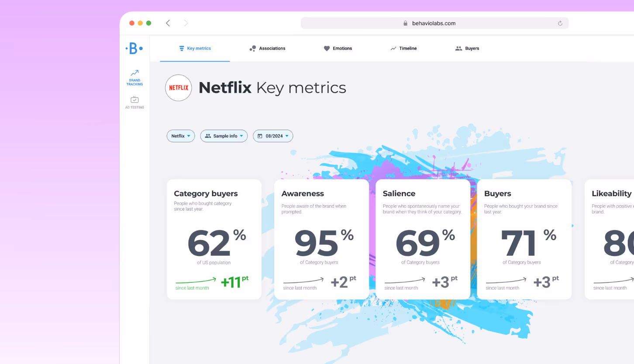The height and width of the screenshot is (364, 634).
Task: Expand the Sample info dropdown
Action: (224, 136)
